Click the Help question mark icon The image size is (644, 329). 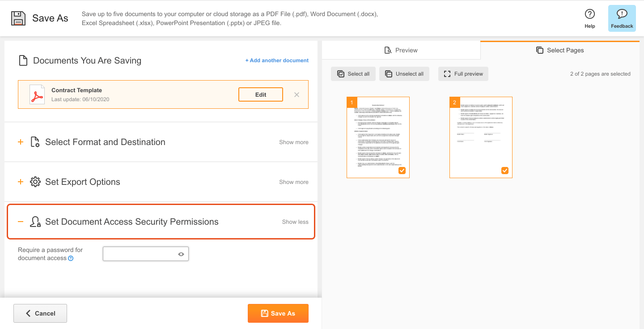590,14
